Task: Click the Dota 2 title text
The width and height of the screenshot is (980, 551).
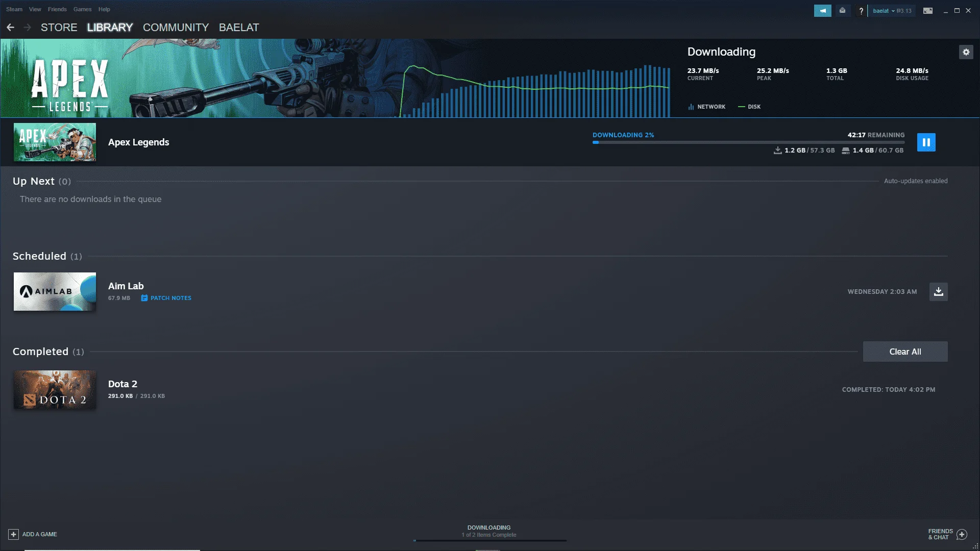Action: (x=122, y=384)
